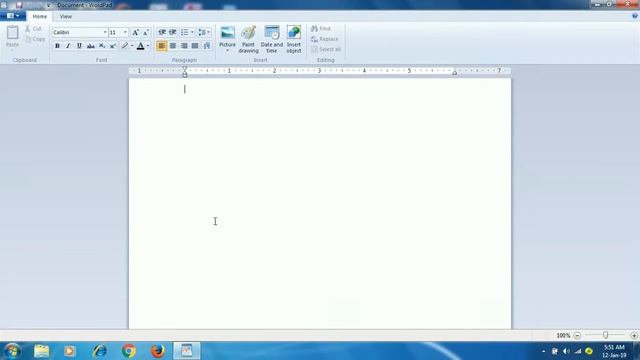The width and height of the screenshot is (640, 360).
Task: Open the Calibri font family dropdown
Action: click(104, 32)
